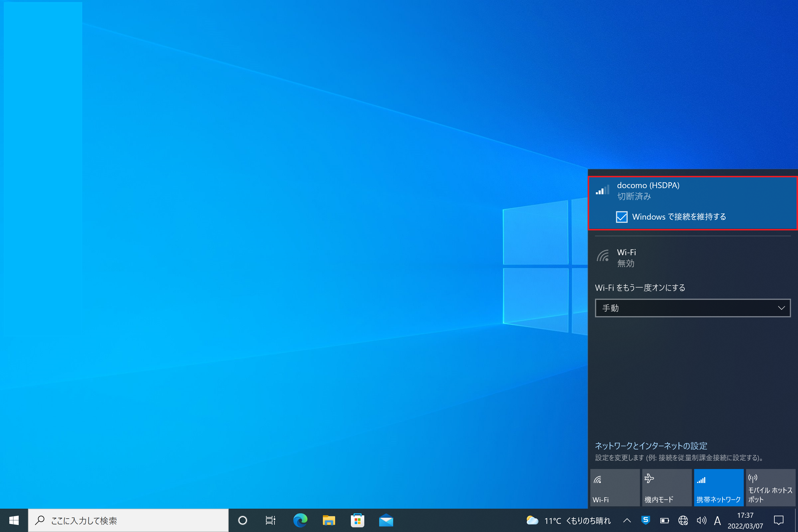Click the Cortana circle icon
Viewport: 798px width, 532px height.
243,520
